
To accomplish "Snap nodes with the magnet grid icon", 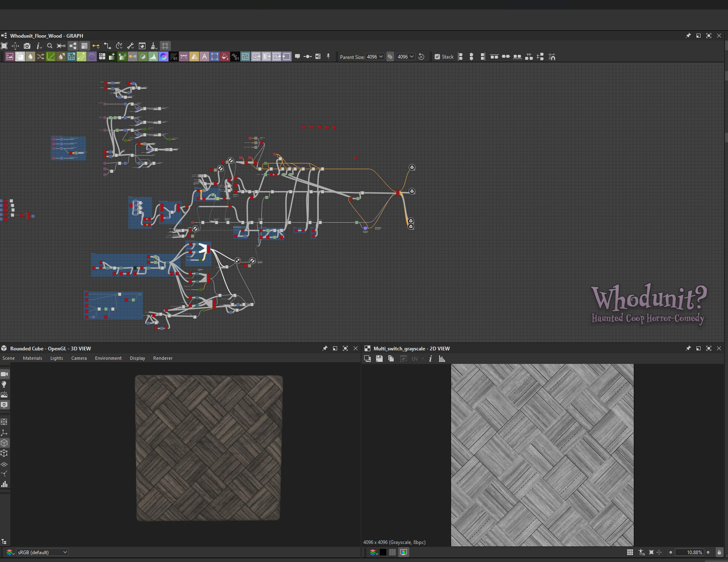I will [x=552, y=56].
